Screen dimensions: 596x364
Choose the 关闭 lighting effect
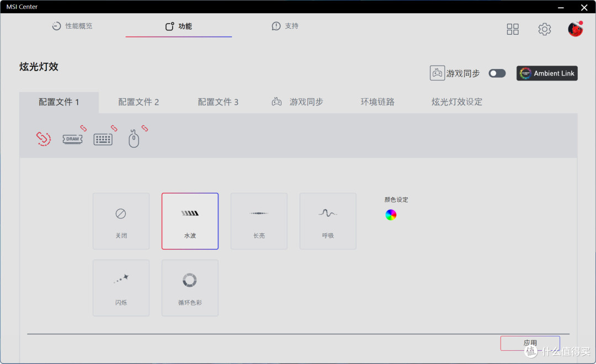point(121,221)
